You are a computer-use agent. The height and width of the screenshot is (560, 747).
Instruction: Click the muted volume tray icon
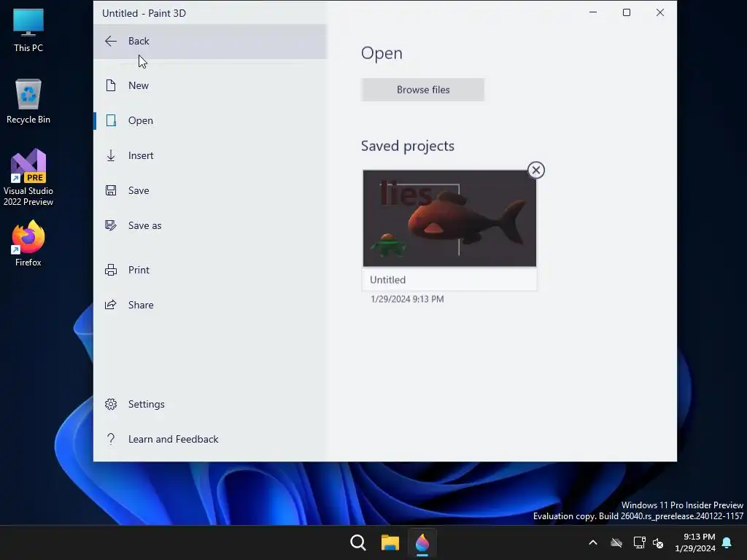(x=659, y=542)
